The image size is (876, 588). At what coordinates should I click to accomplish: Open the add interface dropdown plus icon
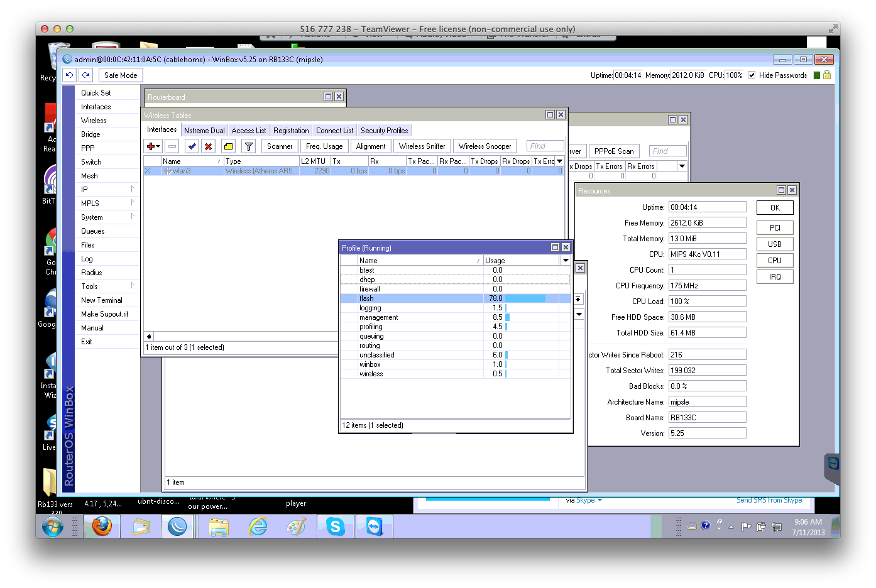coord(151,146)
